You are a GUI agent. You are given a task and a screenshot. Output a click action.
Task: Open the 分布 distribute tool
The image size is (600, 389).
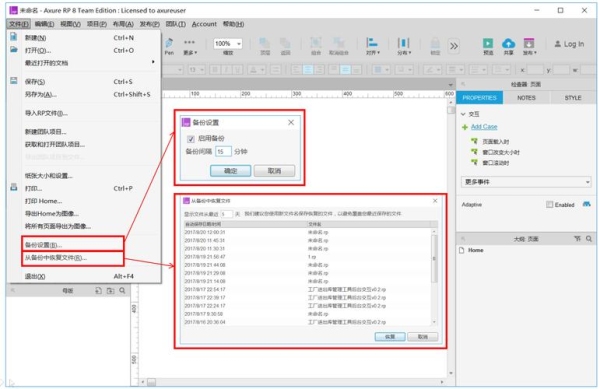(x=403, y=46)
